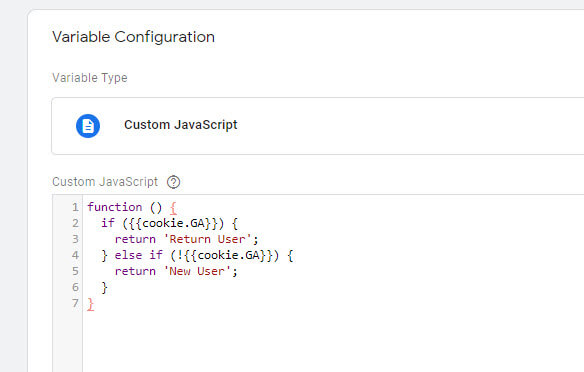Click the Variable Type label
This screenshot has height=372, width=584.
(x=90, y=78)
